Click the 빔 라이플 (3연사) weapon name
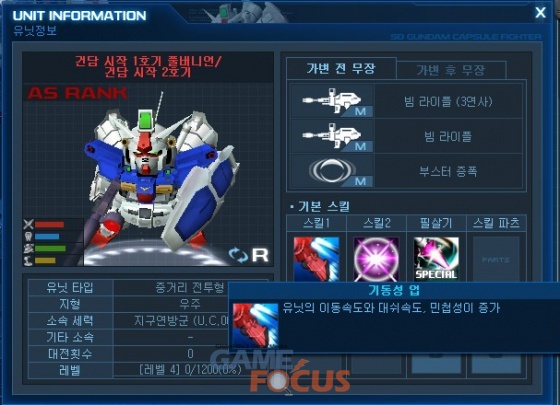This screenshot has width=560, height=405. [448, 102]
